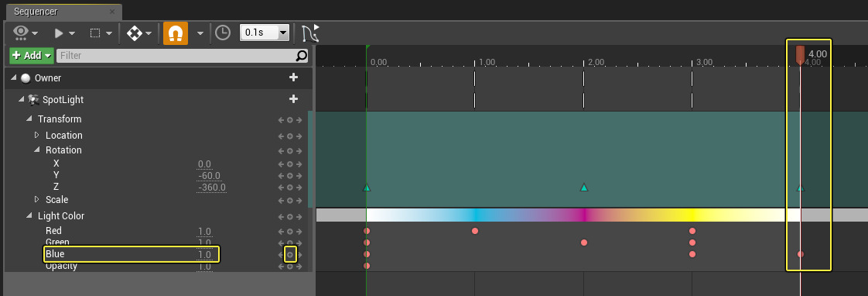Open the eye icon dropdown arrow
The height and width of the screenshot is (296, 868).
coord(36,34)
